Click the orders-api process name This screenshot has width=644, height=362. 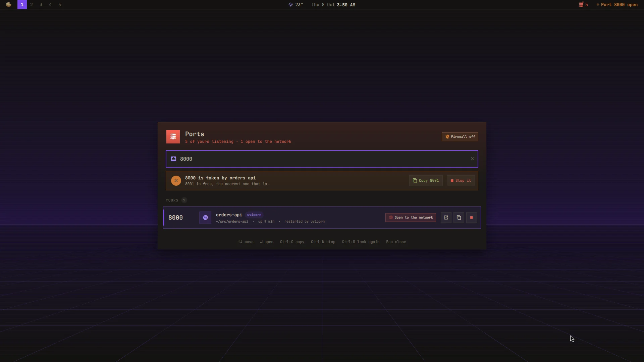pos(229,215)
